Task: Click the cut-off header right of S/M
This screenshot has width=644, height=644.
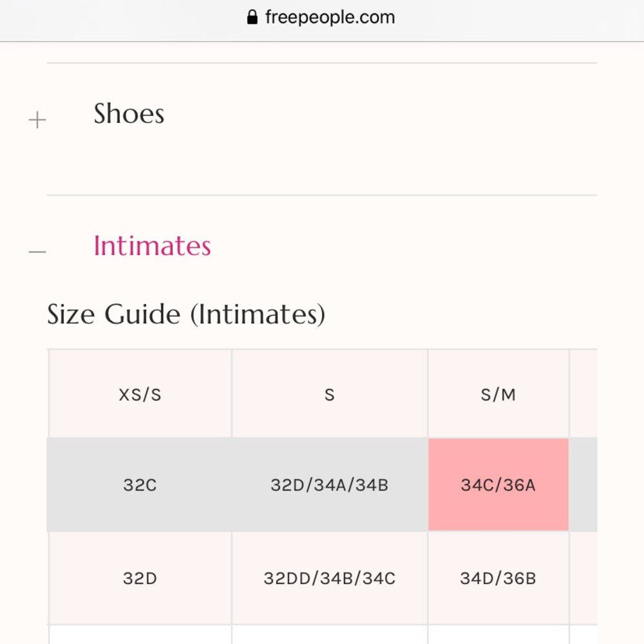Action: coord(584,395)
